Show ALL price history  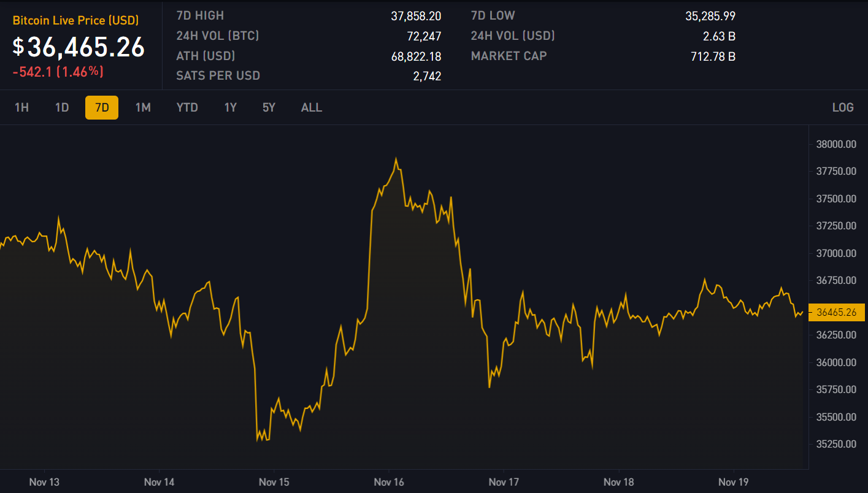(x=311, y=107)
